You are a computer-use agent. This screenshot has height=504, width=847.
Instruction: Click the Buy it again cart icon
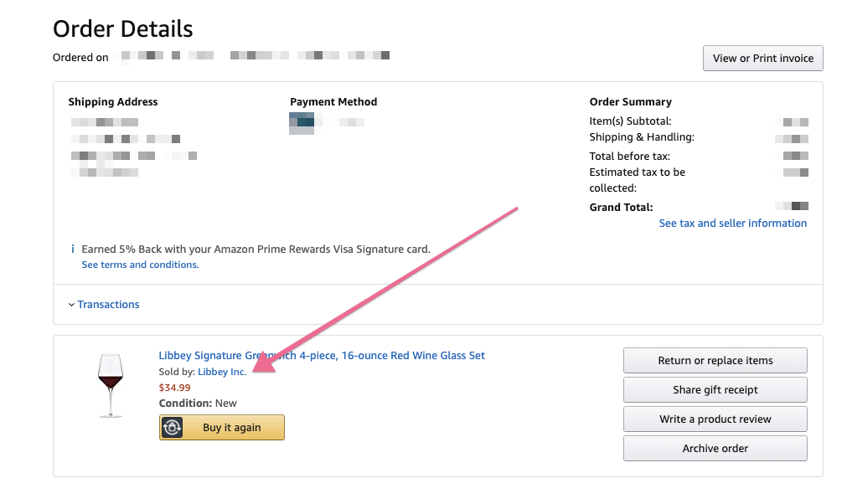click(172, 428)
